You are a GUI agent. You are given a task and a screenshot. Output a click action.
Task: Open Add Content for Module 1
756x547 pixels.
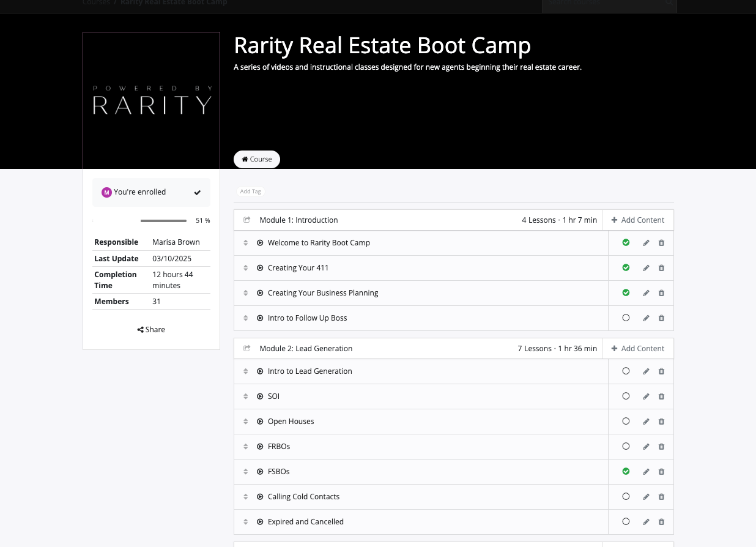coord(638,220)
